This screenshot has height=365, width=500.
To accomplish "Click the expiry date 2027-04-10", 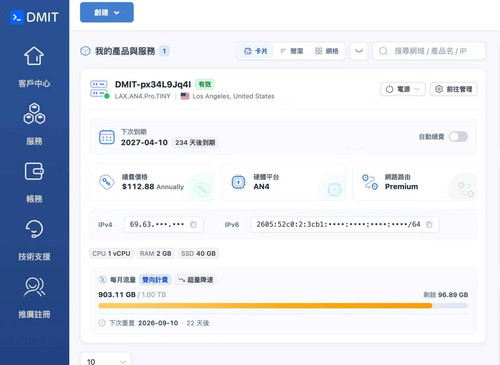I will (x=144, y=142).
